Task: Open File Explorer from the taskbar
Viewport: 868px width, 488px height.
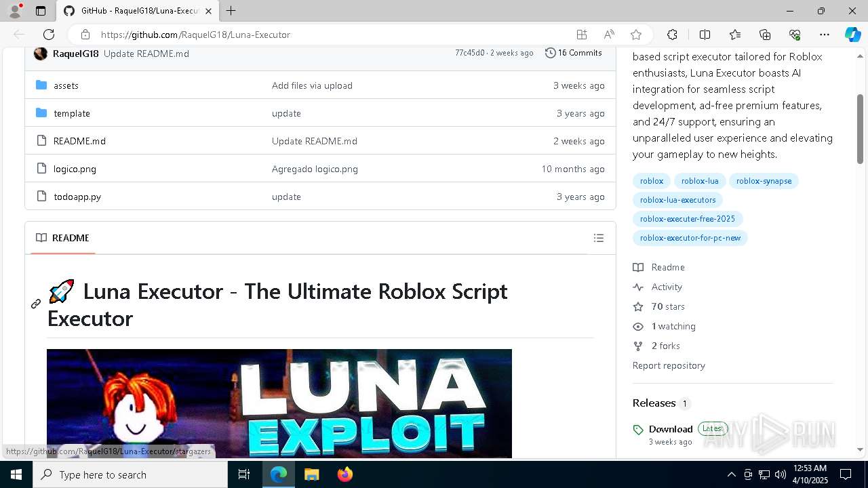Action: [311, 474]
